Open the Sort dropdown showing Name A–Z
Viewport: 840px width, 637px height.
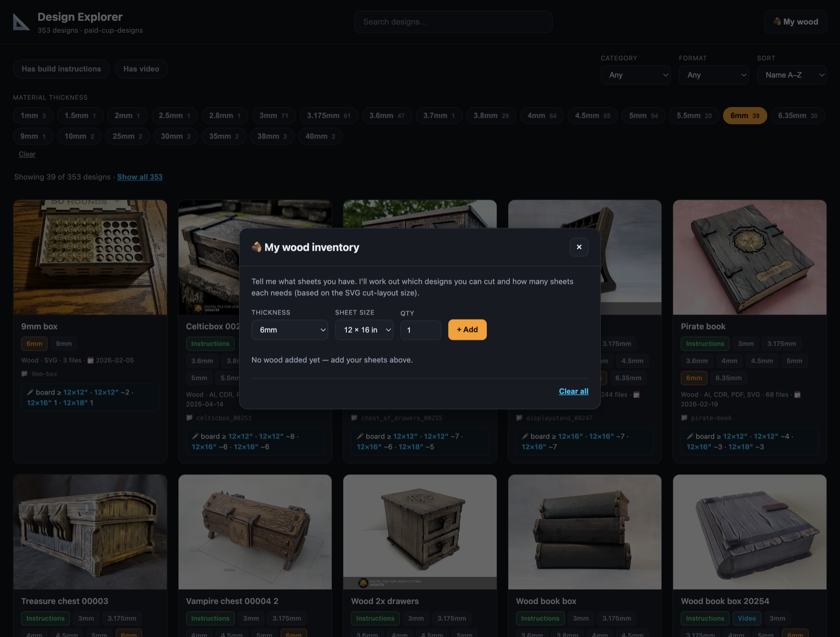click(x=792, y=75)
